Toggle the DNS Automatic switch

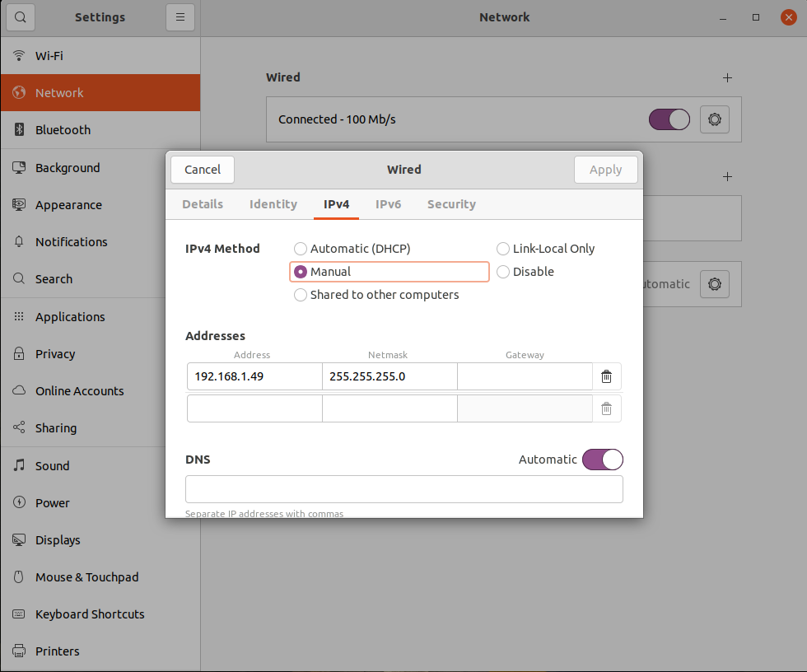603,460
